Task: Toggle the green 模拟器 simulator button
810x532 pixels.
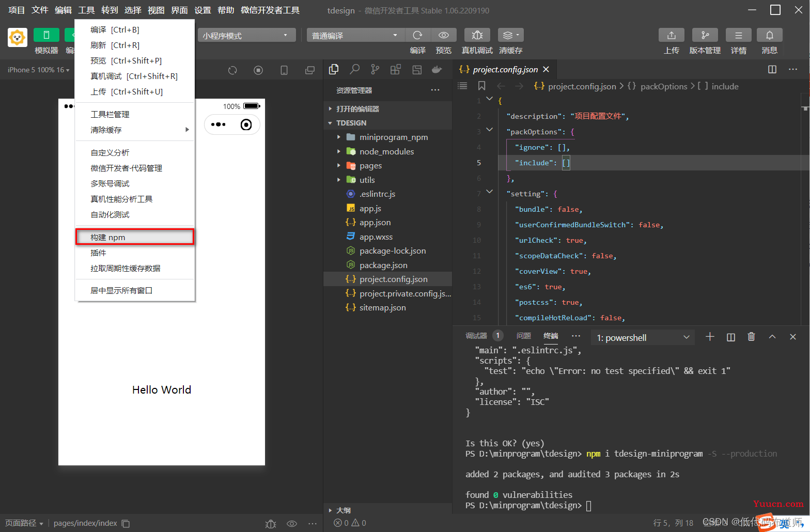Action: (x=46, y=35)
